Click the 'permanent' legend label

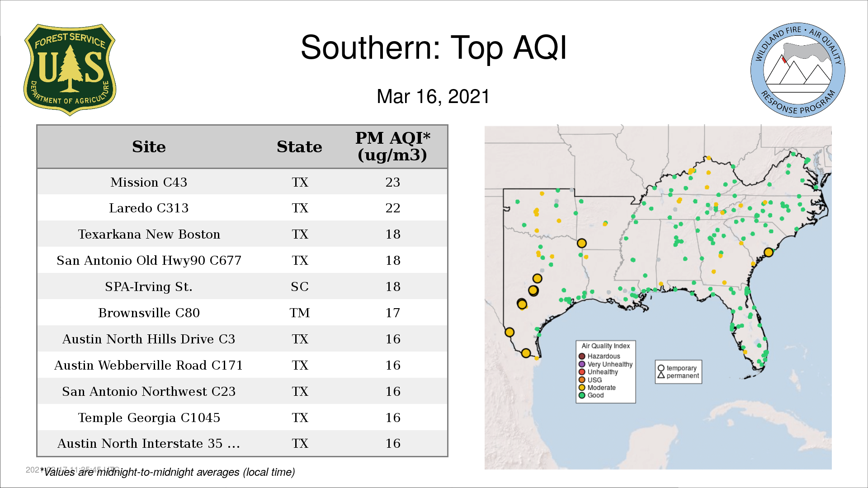tap(683, 375)
